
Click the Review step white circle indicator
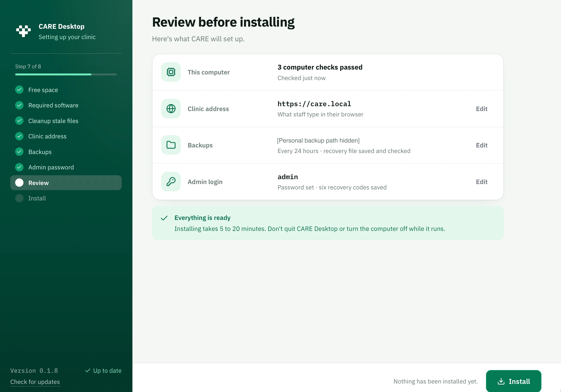pos(19,183)
